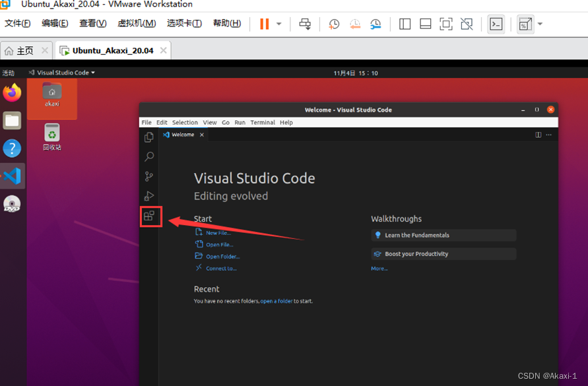Click the Open File... link
Screen dimensions: 588x386
[219, 245]
